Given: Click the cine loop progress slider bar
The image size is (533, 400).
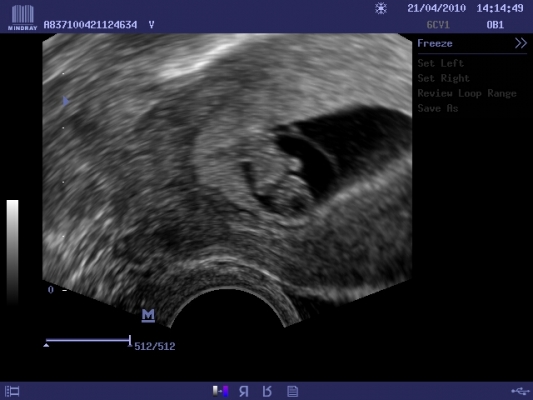Looking at the screenshot, I should tap(88, 340).
